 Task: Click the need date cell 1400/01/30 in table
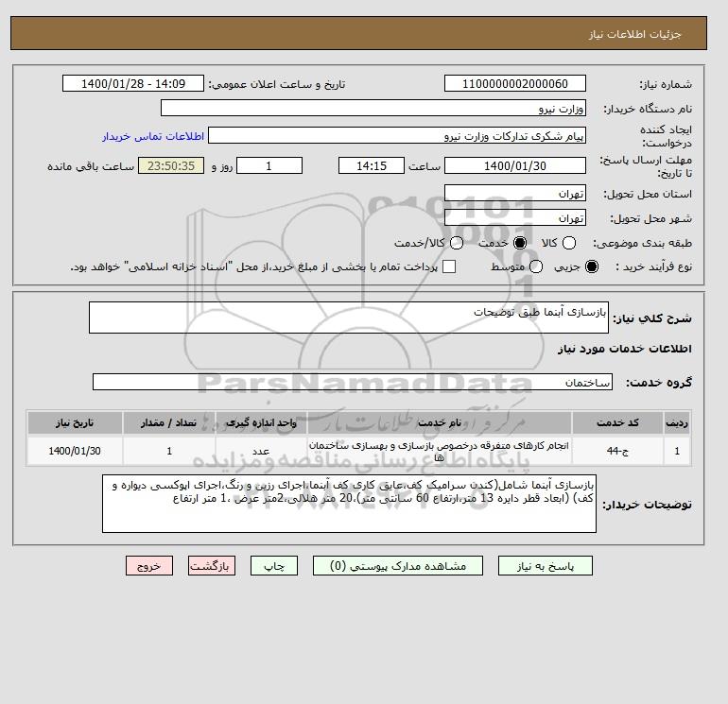pos(75,451)
